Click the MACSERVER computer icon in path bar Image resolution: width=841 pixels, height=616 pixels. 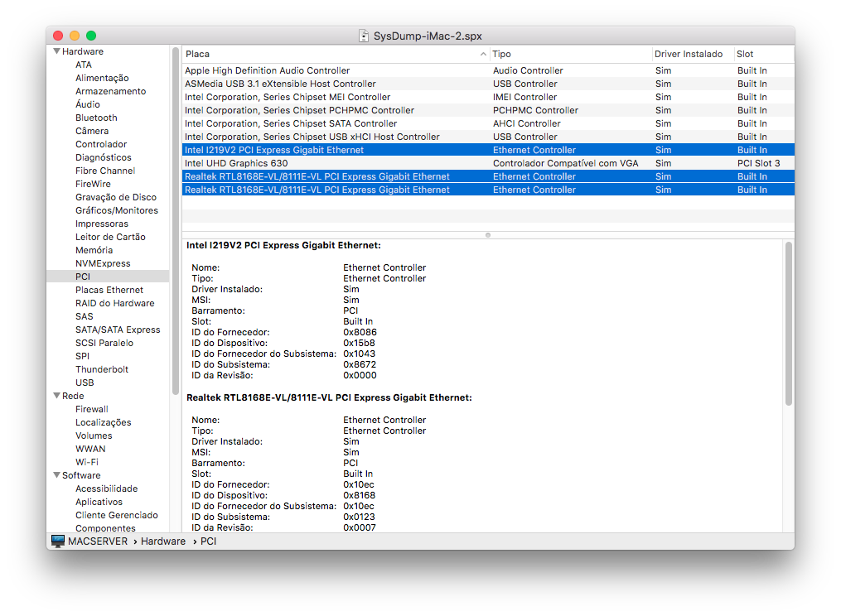point(57,541)
